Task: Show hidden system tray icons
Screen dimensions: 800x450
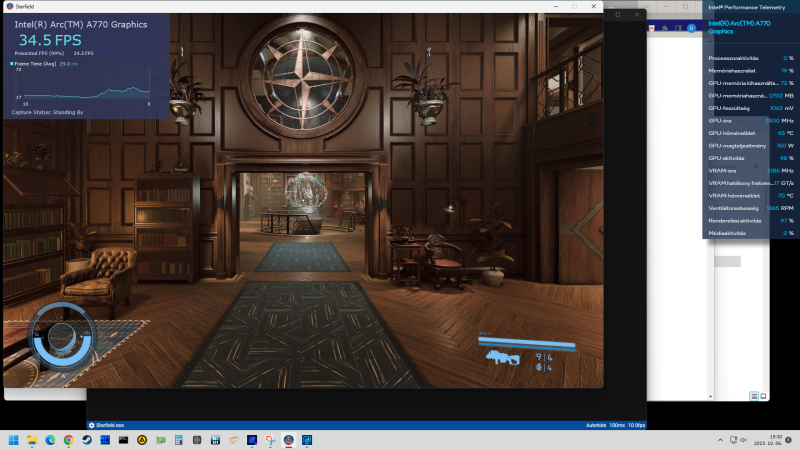Action: click(x=720, y=440)
